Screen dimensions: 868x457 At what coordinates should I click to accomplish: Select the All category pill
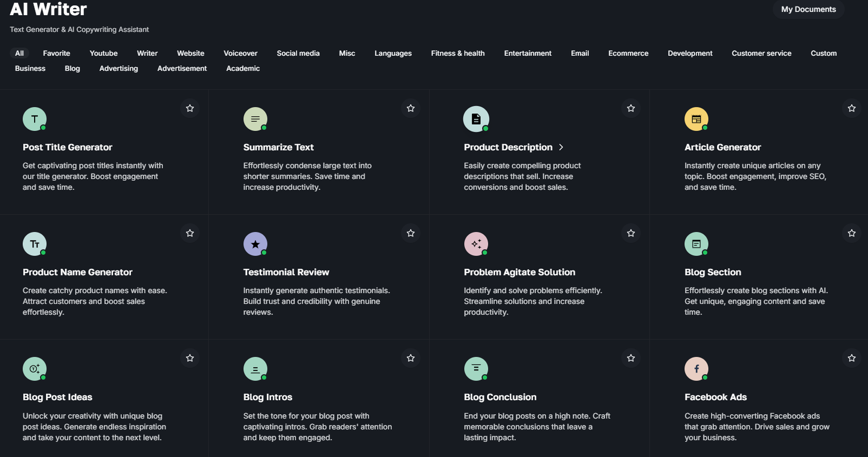[20, 53]
